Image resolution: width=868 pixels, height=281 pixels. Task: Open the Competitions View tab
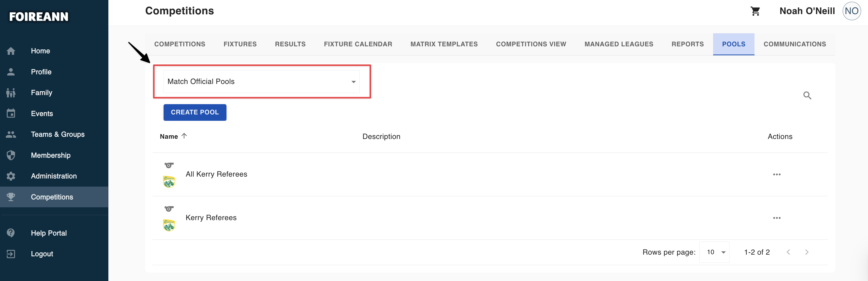tap(531, 44)
